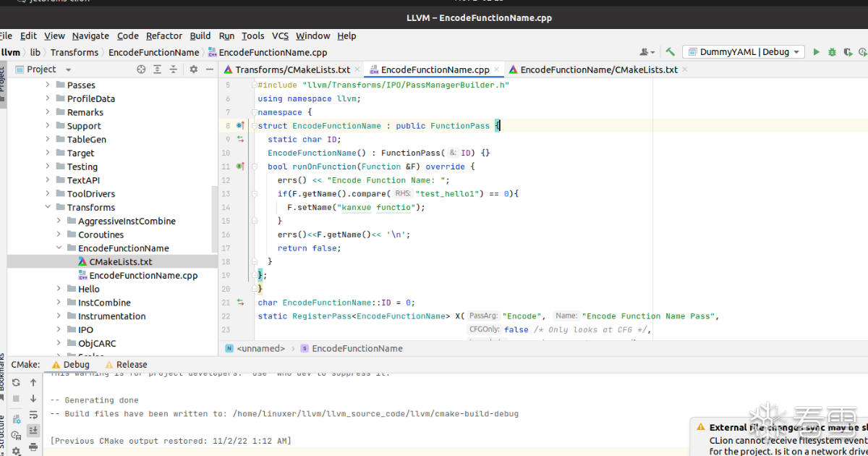
Task: Select the CMake Release tab
Action: [x=126, y=365]
